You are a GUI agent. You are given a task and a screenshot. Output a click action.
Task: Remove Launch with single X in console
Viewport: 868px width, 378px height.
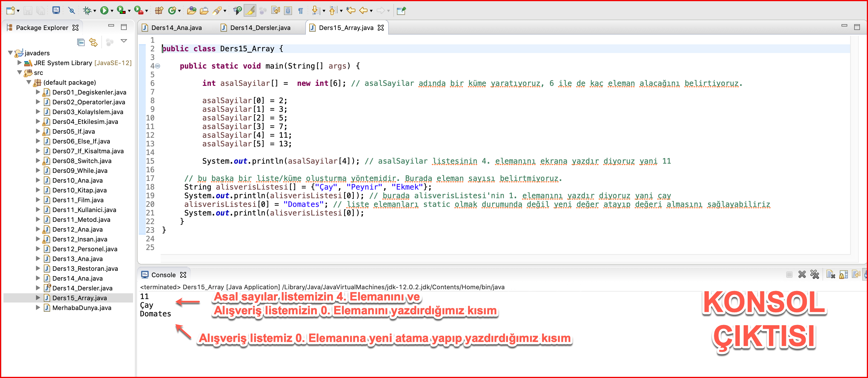(x=802, y=275)
